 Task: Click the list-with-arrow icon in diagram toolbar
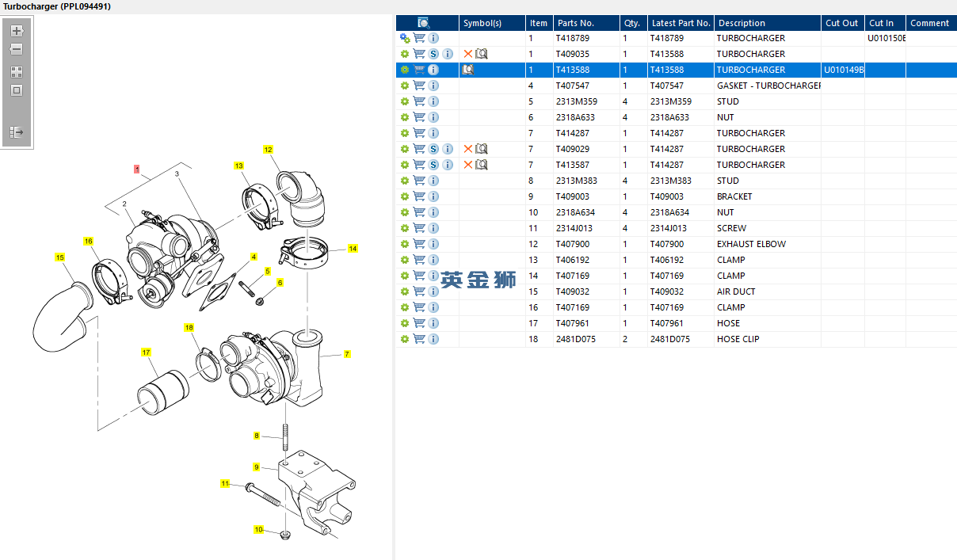coord(17,132)
